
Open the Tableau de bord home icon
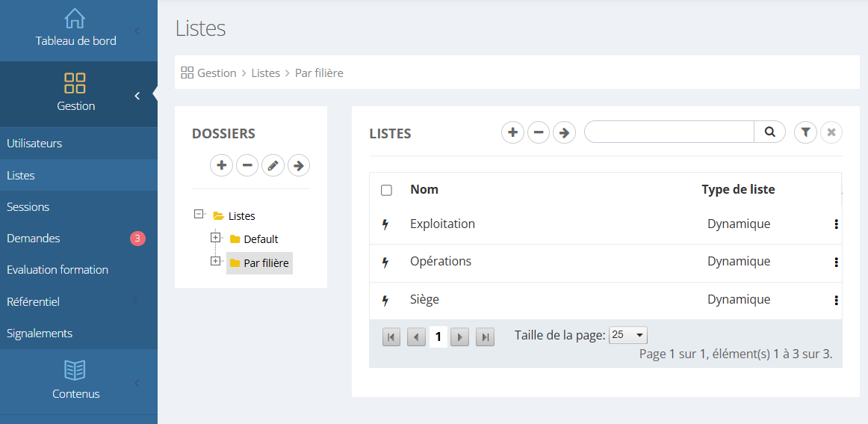(x=75, y=19)
